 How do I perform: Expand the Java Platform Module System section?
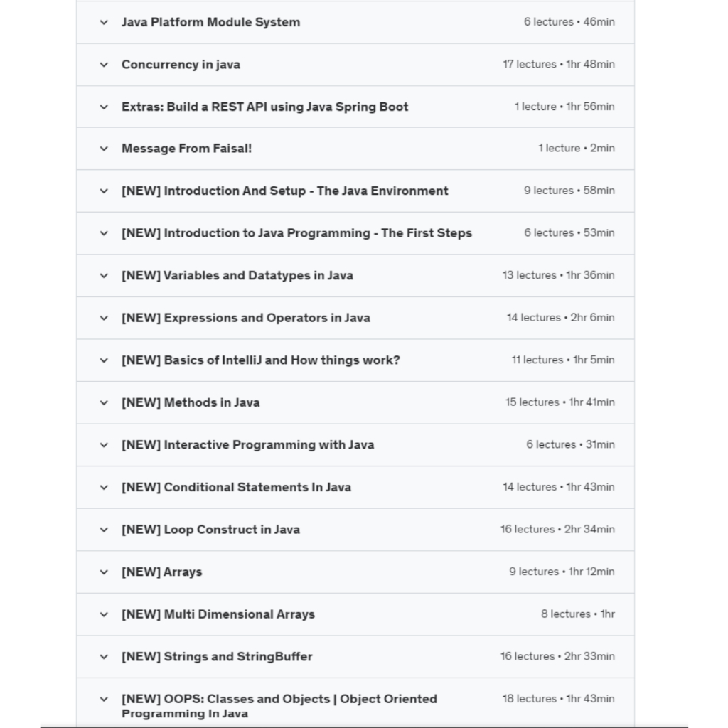point(104,22)
